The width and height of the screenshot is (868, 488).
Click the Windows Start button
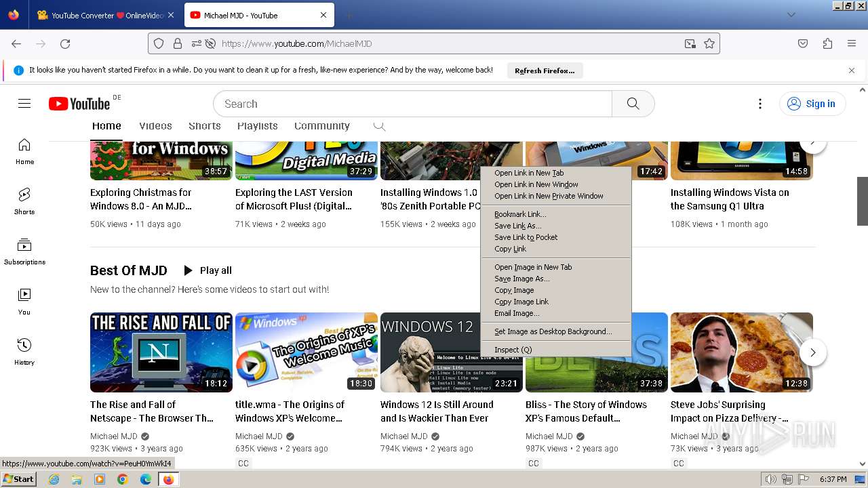tap(19, 479)
